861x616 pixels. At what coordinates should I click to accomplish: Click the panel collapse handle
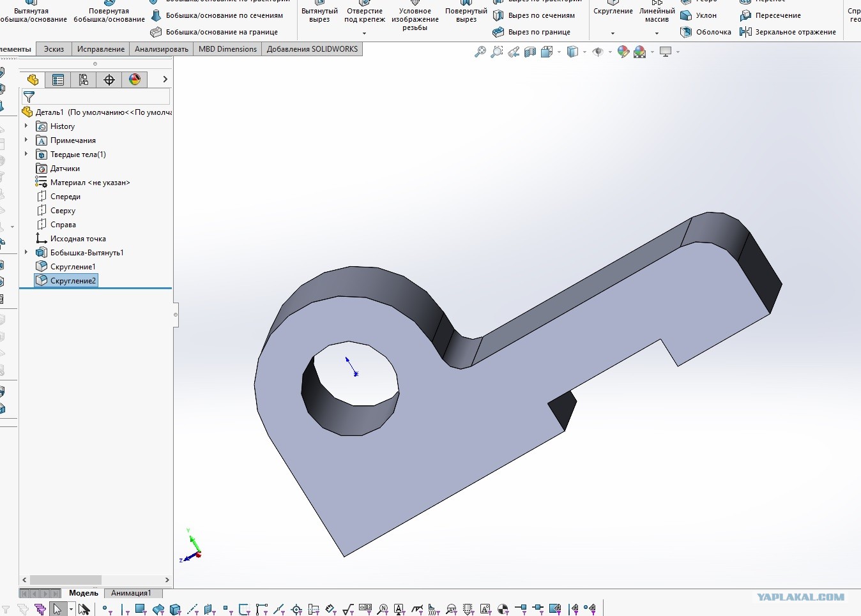175,315
